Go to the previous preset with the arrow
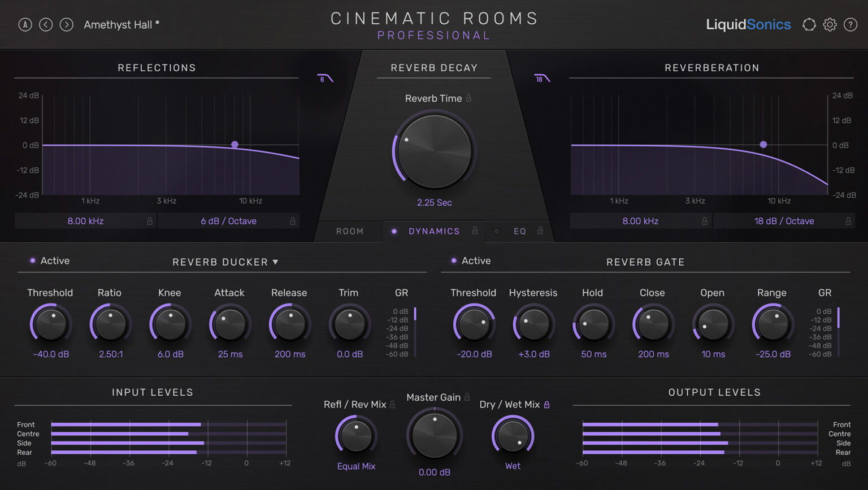Viewport: 868px width, 490px height. tap(46, 24)
